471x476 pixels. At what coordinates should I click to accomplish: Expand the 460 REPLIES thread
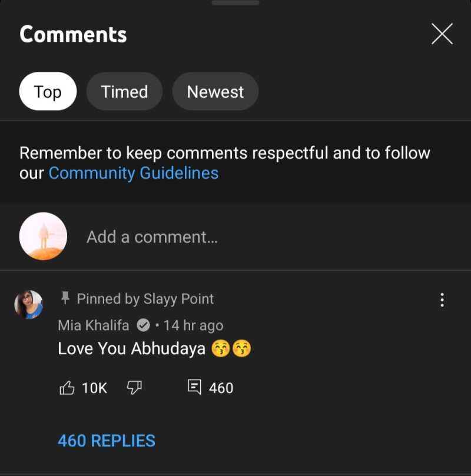click(107, 441)
